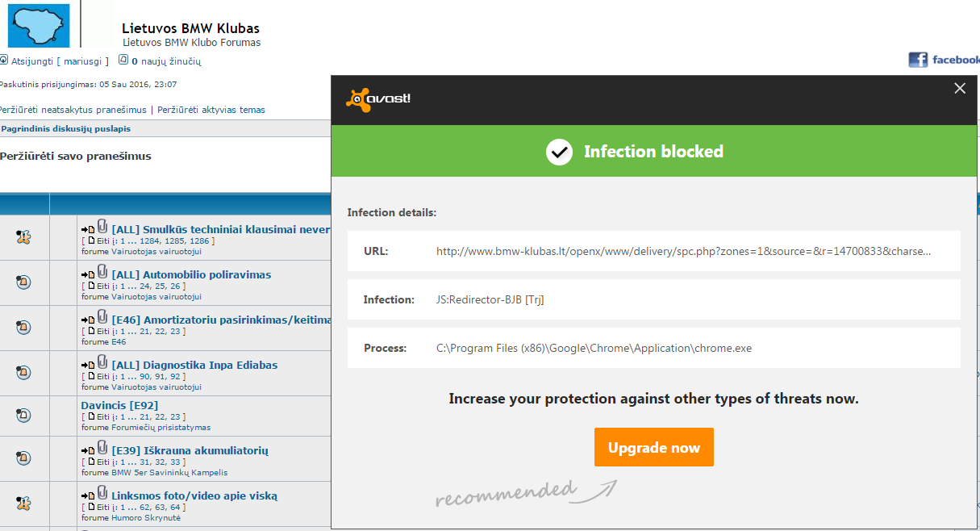Open Peržiūrėti aktyvias temas link
Image resolution: width=980 pixels, height=531 pixels.
pos(211,110)
